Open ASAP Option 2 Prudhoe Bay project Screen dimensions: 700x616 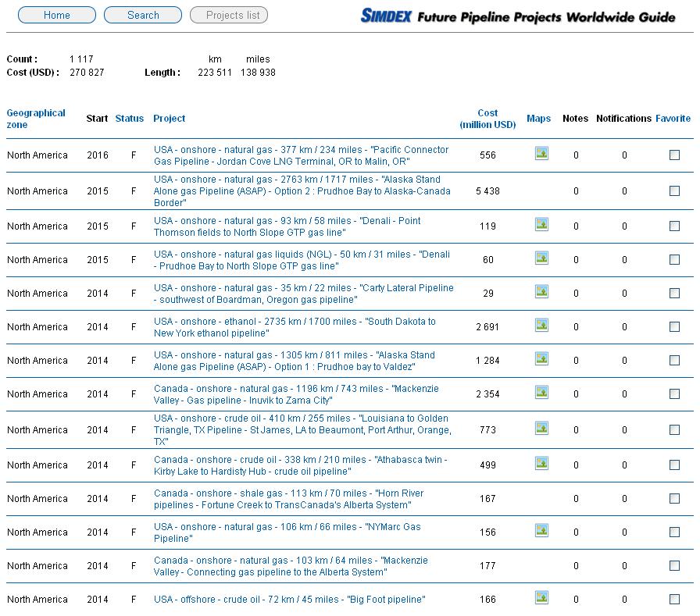(302, 191)
